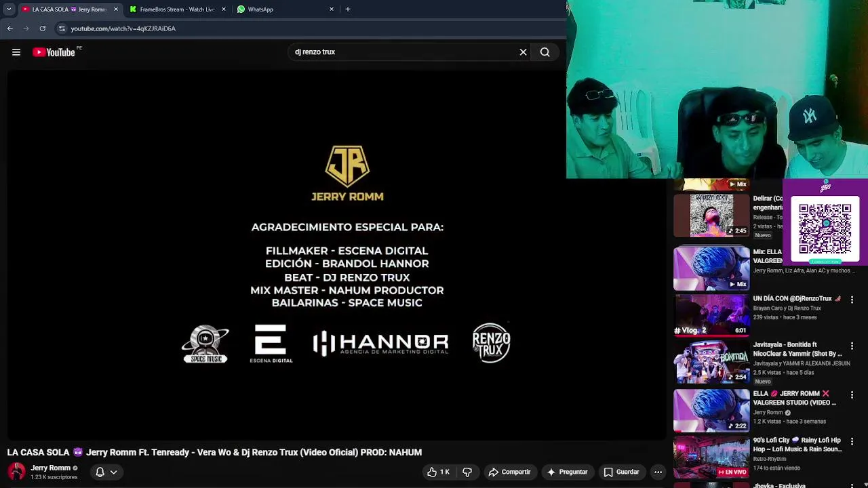This screenshot has width=868, height=488.
Task: Click '1.23 K suscriptores' text
Action: pos(54,477)
